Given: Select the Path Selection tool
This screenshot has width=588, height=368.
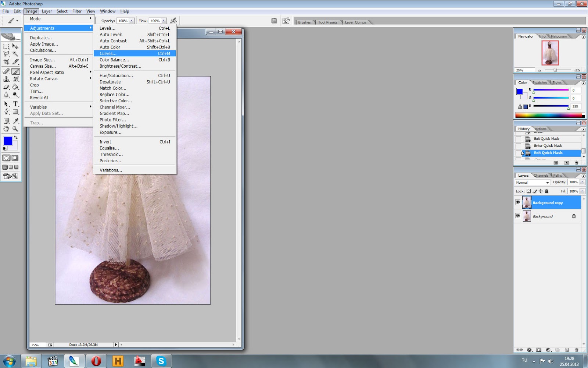Looking at the screenshot, I should pyautogui.click(x=6, y=104).
